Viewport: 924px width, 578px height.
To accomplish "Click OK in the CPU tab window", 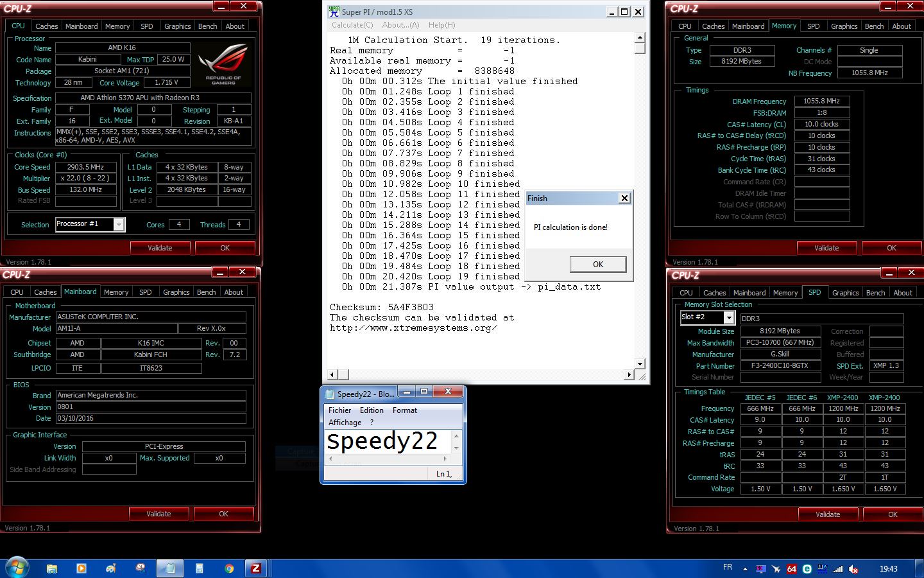I will (225, 248).
